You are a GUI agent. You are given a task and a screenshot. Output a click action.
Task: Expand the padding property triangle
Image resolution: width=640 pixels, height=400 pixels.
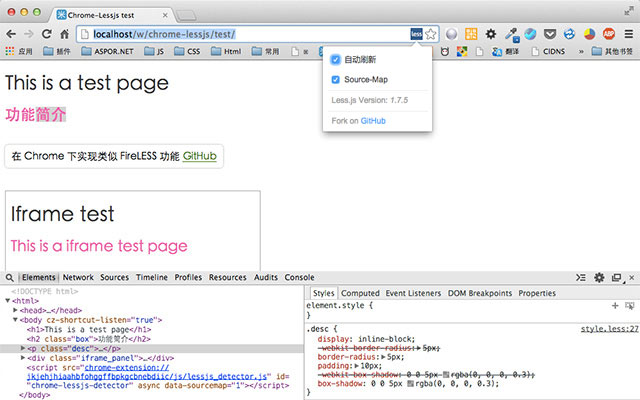click(357, 366)
